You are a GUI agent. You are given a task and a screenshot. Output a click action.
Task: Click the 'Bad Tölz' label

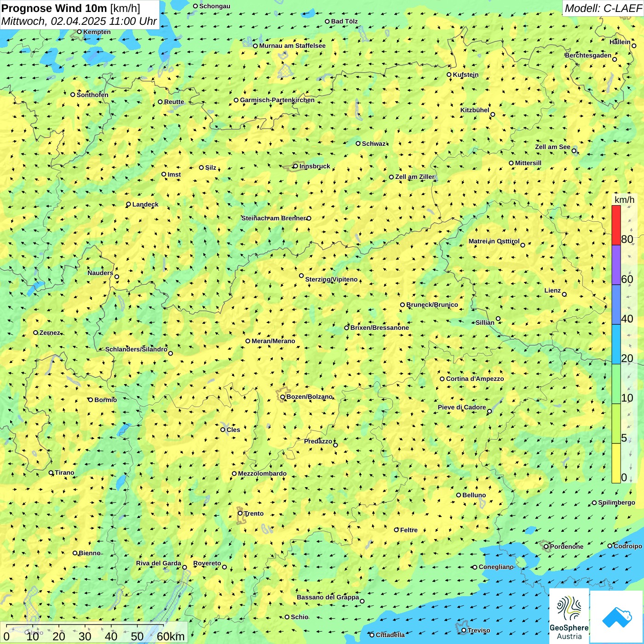click(345, 21)
